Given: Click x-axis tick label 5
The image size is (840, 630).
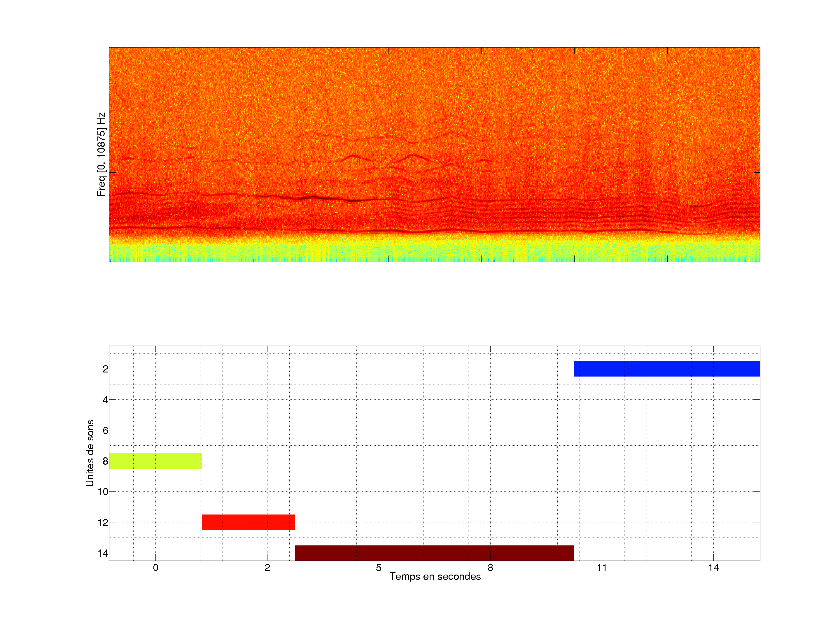Looking at the screenshot, I should 379,568.
